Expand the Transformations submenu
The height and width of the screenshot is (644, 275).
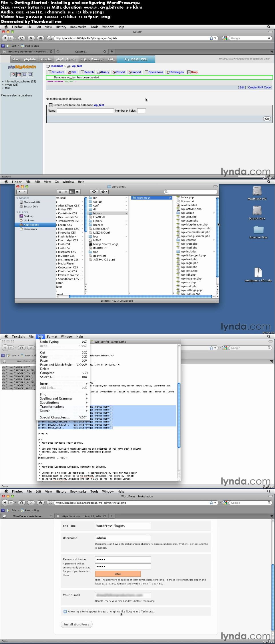(63, 406)
